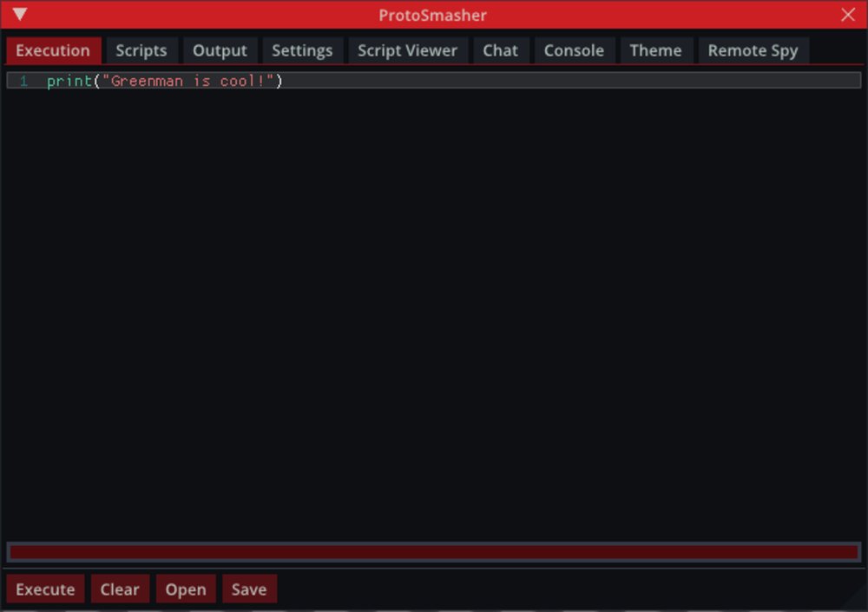Open the Theme tab

point(655,50)
